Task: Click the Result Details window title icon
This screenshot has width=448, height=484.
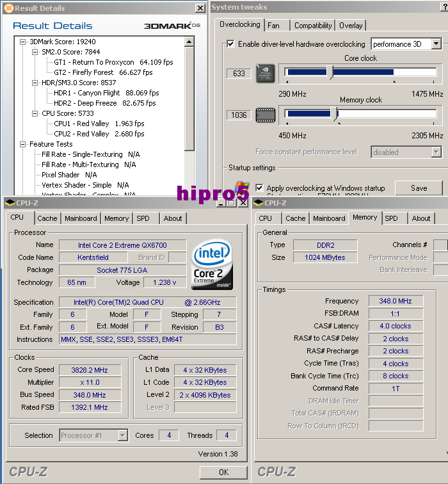Action: click(x=9, y=8)
